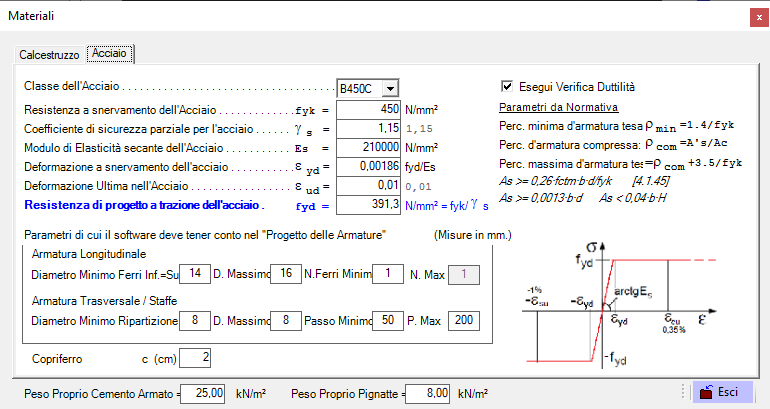
Task: Switch to the Calcestruzzo tab
Action: click(49, 55)
